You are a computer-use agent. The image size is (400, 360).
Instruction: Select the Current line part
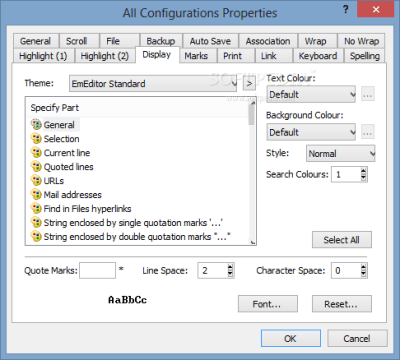[67, 153]
